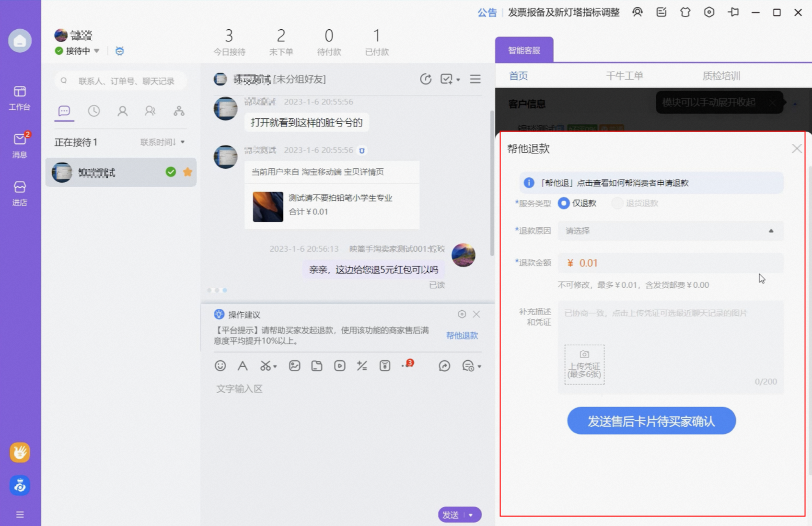Open the emoji picker icon

(220, 366)
